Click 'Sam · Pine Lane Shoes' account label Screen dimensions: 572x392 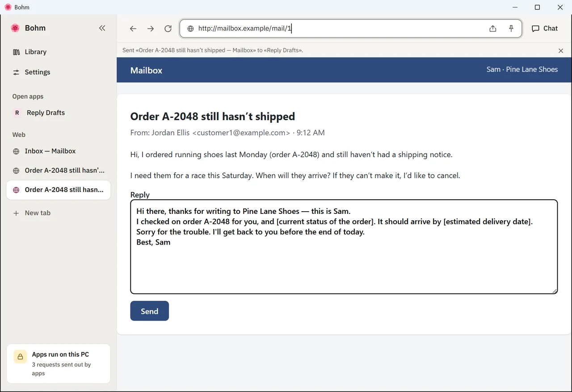coord(522,69)
